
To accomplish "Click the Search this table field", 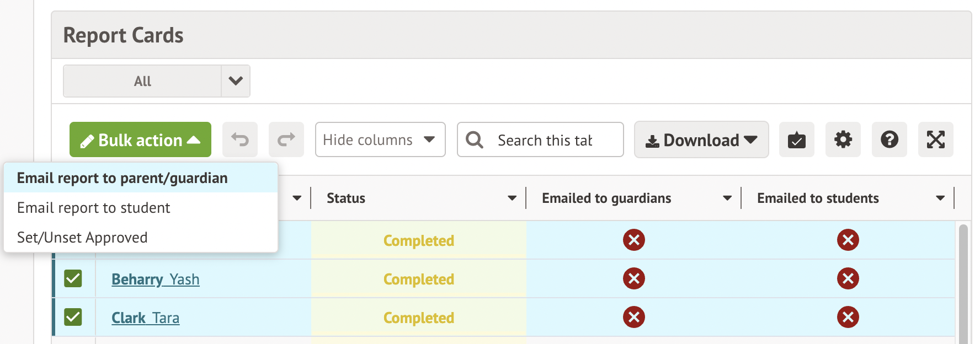I will (545, 140).
